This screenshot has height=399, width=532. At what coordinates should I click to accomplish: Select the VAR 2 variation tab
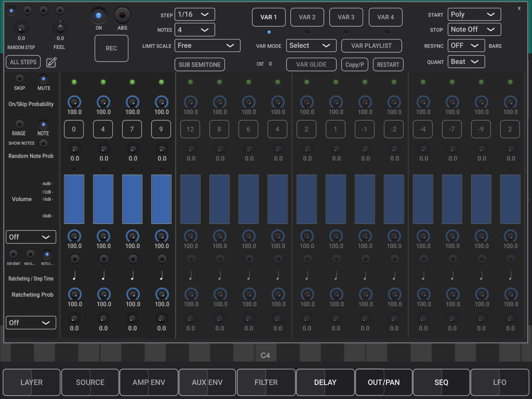307,17
